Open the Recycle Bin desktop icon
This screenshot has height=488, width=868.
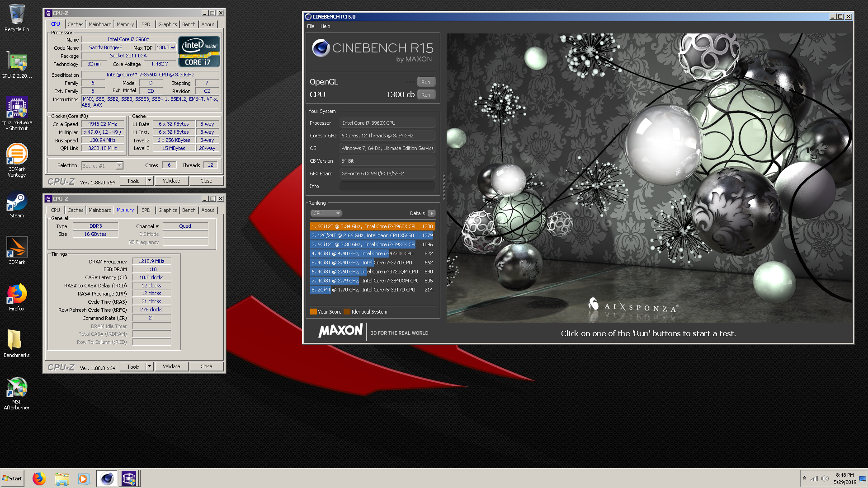coord(17,18)
